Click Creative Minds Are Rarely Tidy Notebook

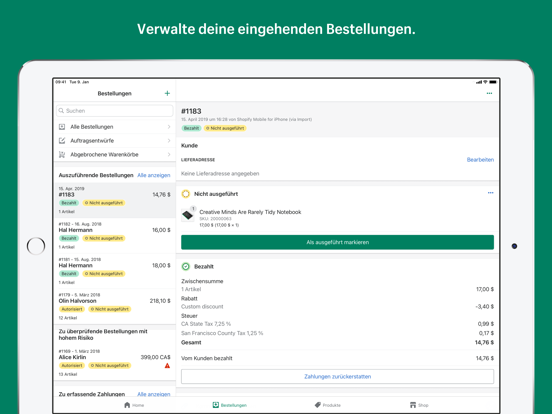click(x=250, y=212)
